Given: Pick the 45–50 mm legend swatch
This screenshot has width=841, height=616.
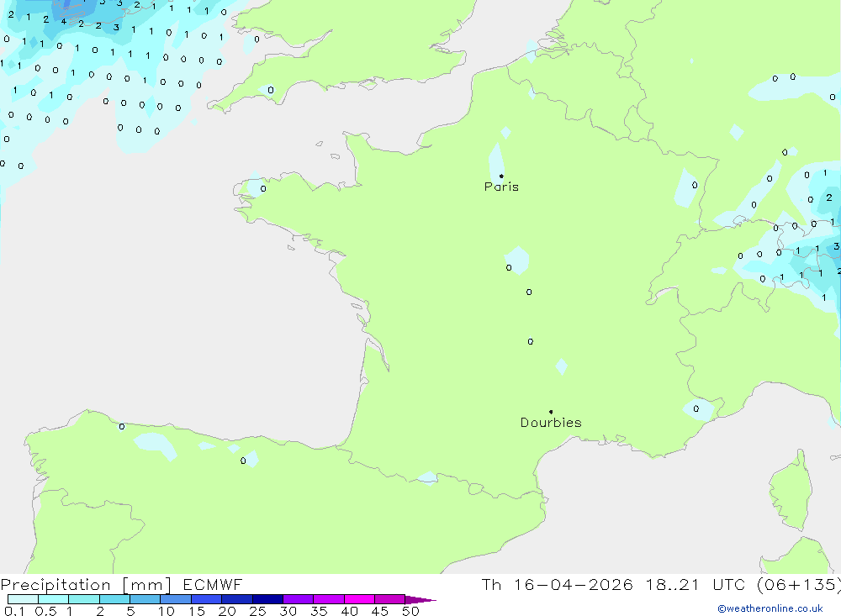Looking at the screenshot, I should [x=390, y=599].
